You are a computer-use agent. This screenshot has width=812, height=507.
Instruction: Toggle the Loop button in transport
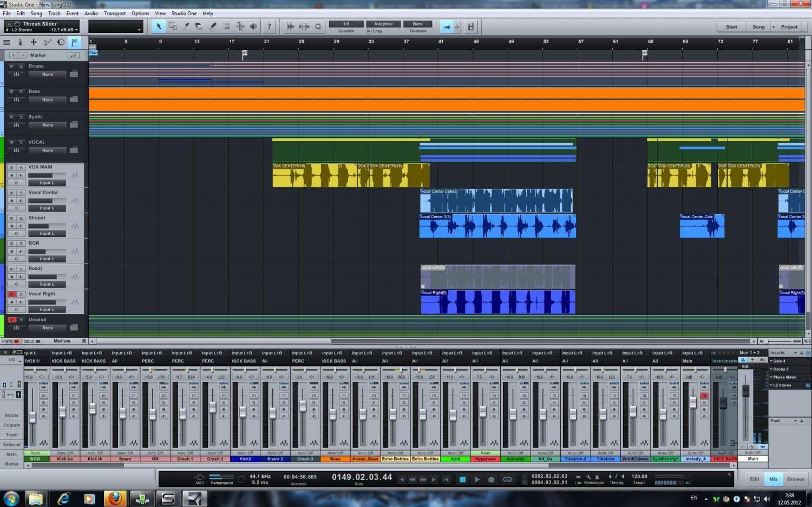click(x=507, y=479)
